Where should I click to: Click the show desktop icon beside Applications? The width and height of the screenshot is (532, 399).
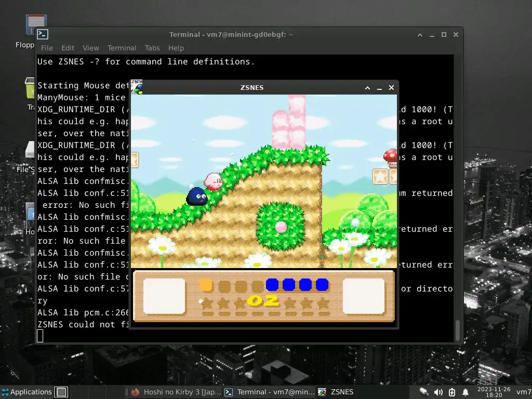[x=61, y=392]
